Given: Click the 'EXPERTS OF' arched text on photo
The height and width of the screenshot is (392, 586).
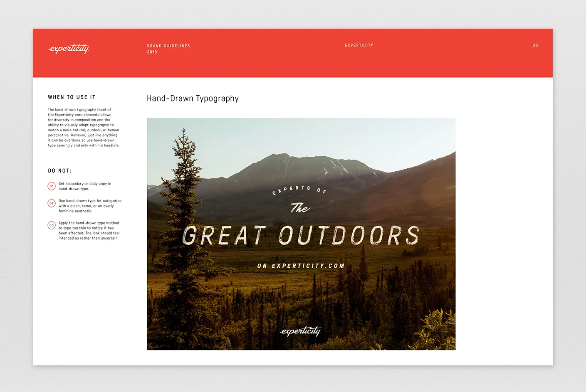Looking at the screenshot, I should coord(299,190).
